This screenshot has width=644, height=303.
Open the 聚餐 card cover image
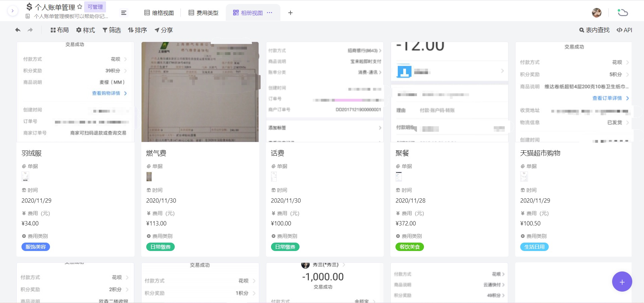pyautogui.click(x=449, y=92)
